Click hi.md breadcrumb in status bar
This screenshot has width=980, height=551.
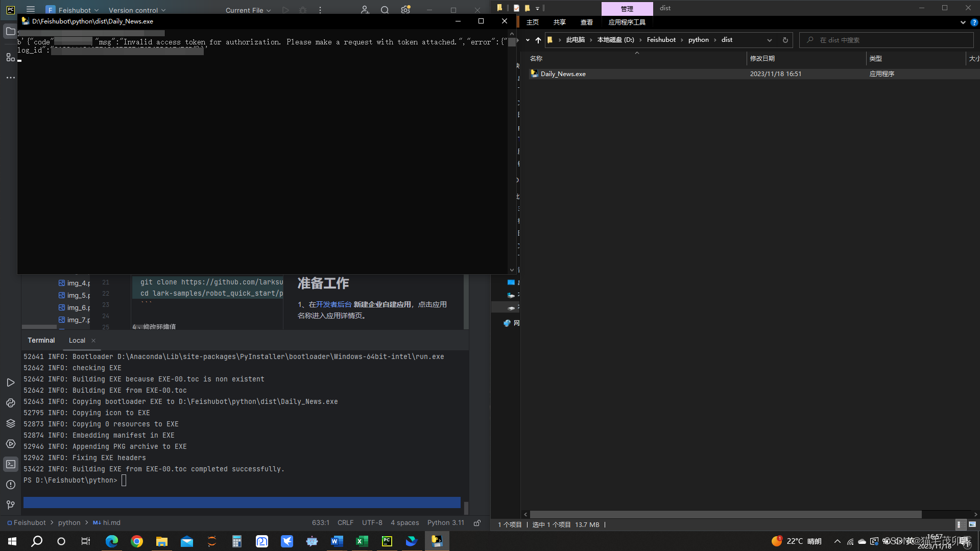107,522
